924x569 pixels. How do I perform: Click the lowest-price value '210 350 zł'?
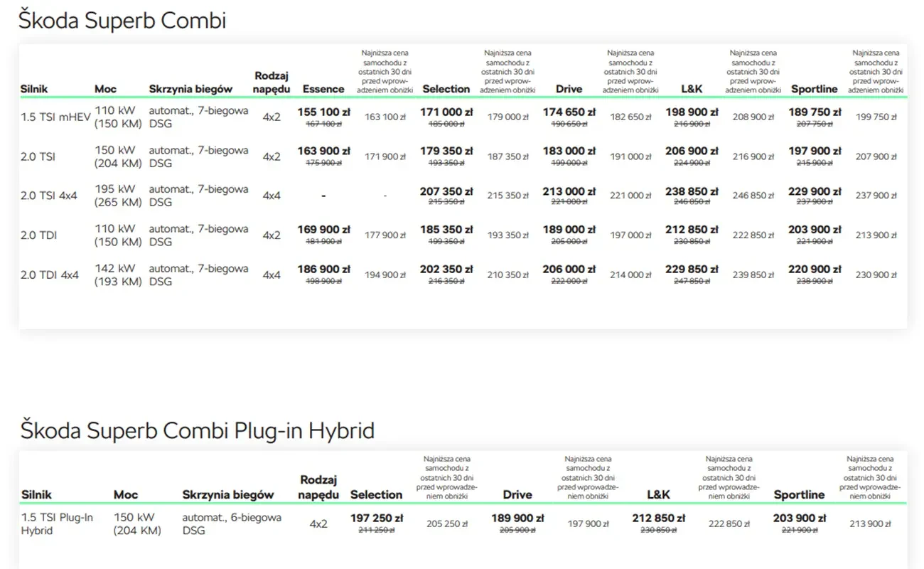point(508,275)
